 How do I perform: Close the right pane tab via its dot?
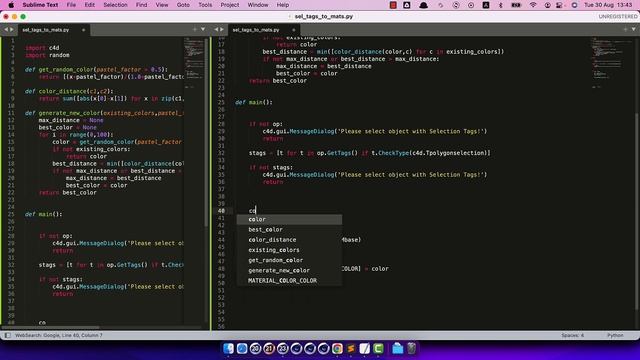point(293,30)
